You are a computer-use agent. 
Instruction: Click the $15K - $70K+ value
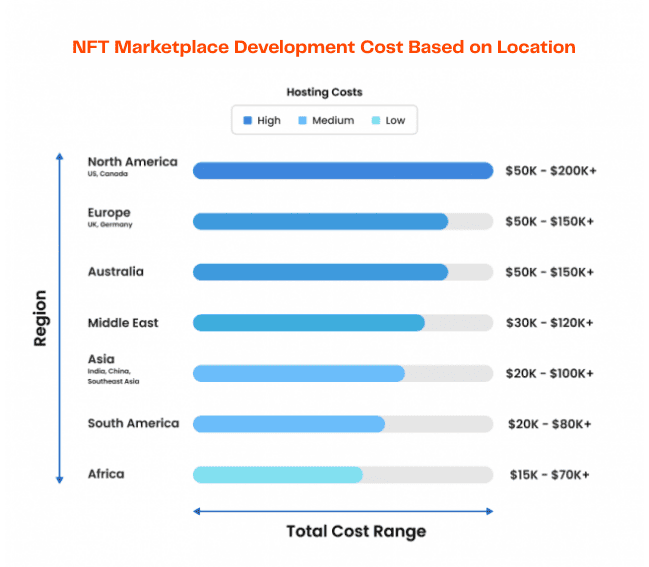(x=550, y=475)
